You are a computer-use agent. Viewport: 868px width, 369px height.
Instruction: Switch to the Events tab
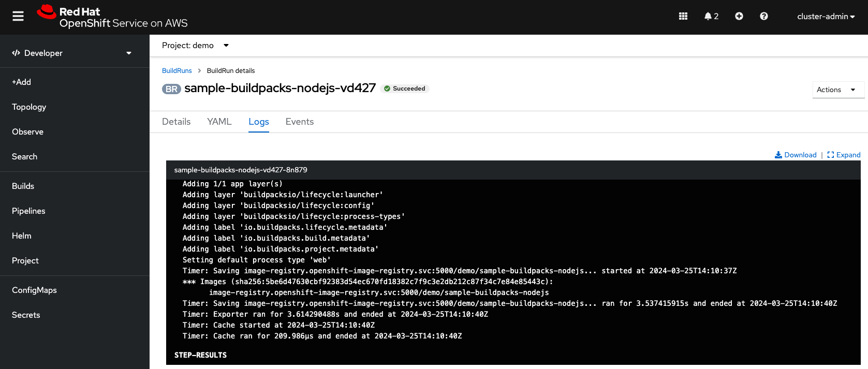click(299, 122)
